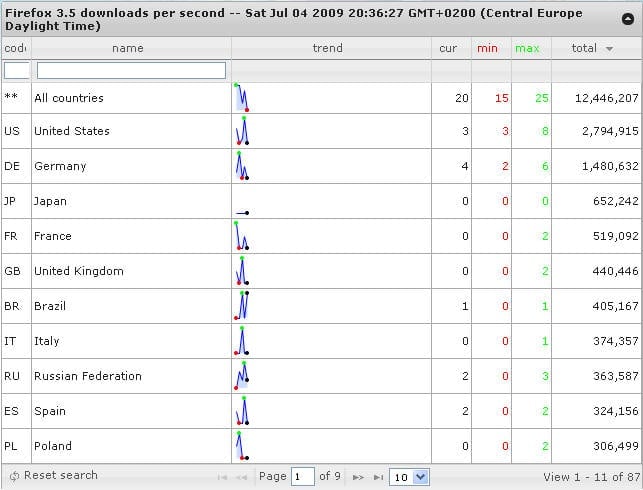
Task: Click the total value 440,446
Action: [x=616, y=271]
